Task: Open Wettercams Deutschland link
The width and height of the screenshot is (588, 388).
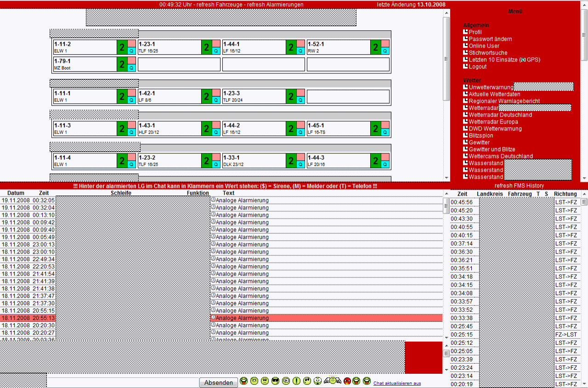Action: tap(501, 156)
